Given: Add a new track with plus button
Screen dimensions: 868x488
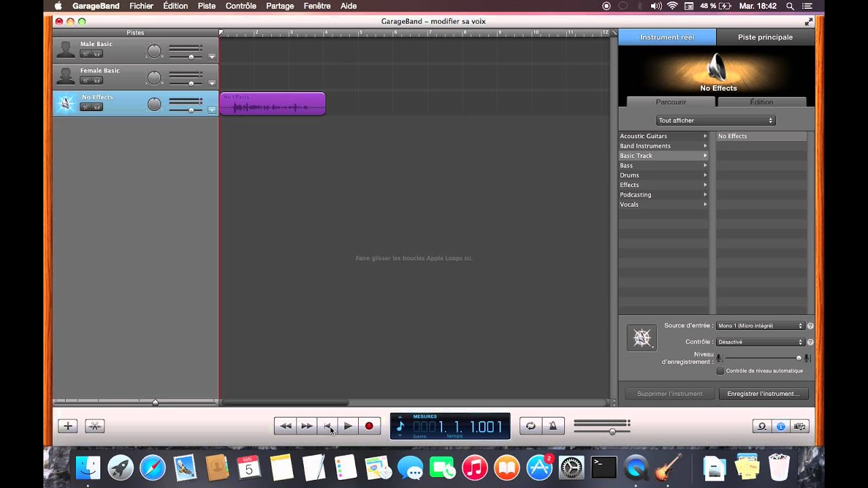Looking at the screenshot, I should click(x=68, y=426).
